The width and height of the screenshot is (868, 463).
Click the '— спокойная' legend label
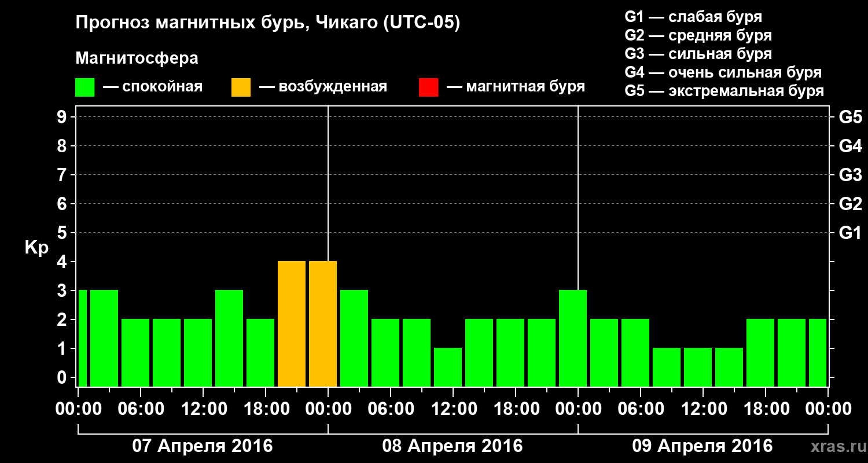[x=153, y=87]
